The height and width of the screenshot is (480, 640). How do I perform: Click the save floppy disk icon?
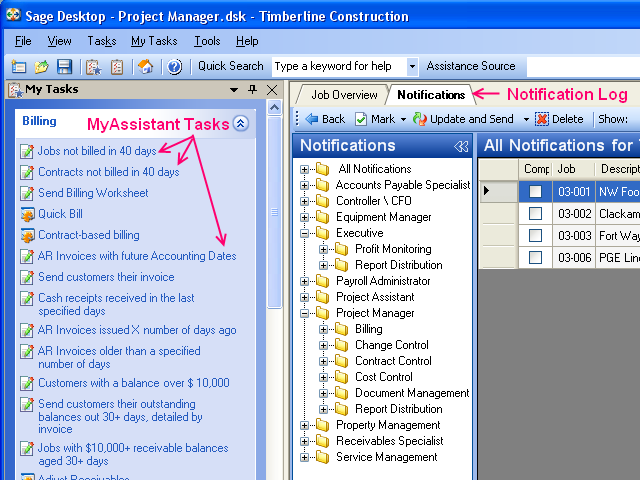(64, 66)
